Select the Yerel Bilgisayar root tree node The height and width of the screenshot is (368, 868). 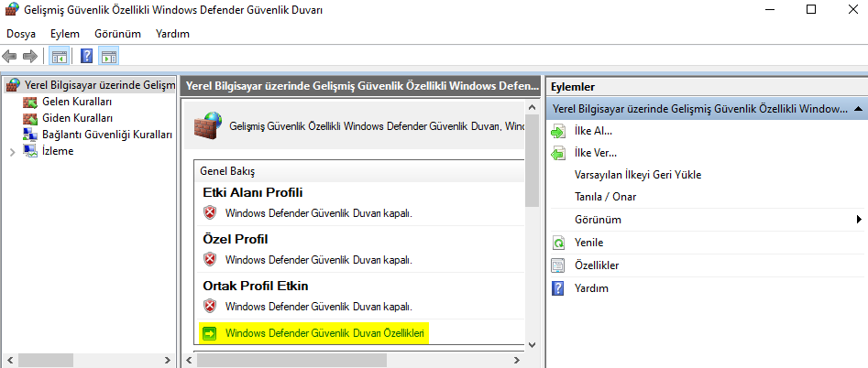click(x=100, y=85)
